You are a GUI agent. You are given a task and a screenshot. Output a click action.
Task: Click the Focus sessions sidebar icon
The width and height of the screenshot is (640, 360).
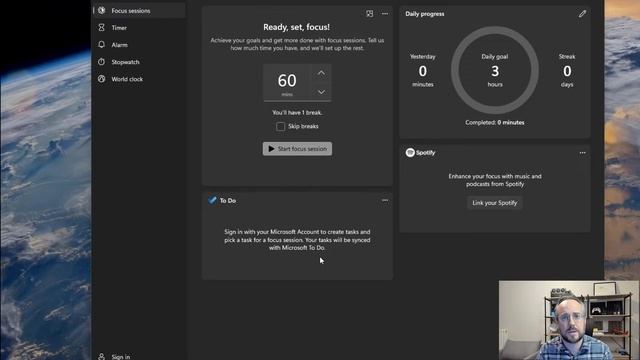[102, 10]
